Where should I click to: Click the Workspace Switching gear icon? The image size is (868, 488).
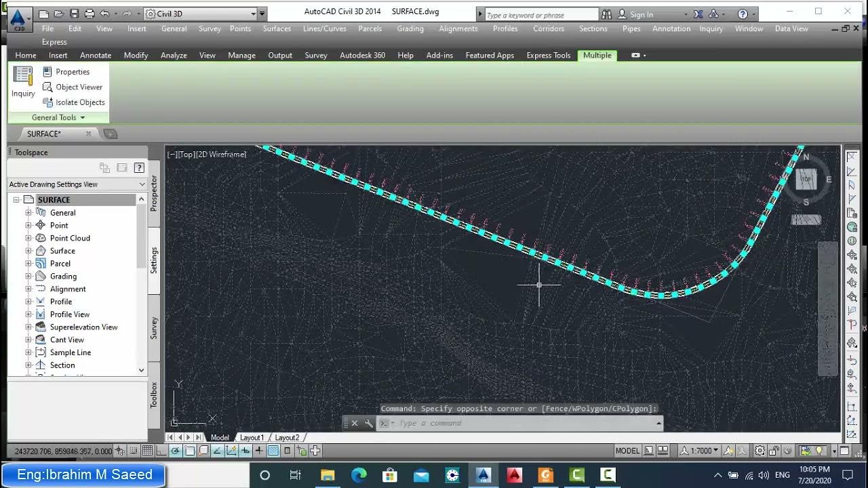pyautogui.click(x=759, y=451)
